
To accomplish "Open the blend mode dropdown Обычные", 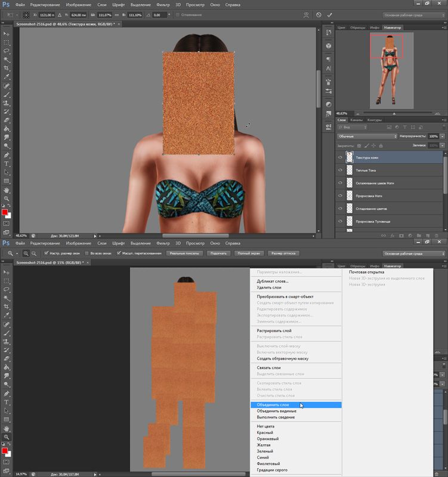I will 367,137.
